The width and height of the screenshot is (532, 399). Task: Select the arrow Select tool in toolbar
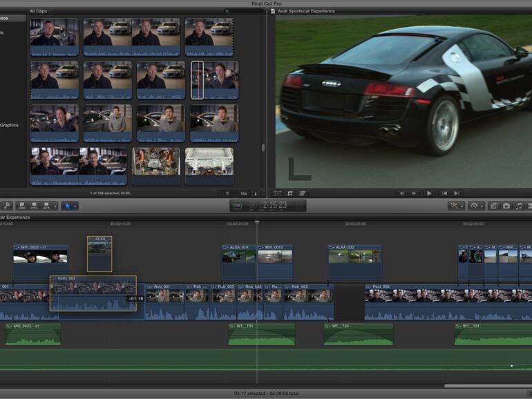(66, 206)
